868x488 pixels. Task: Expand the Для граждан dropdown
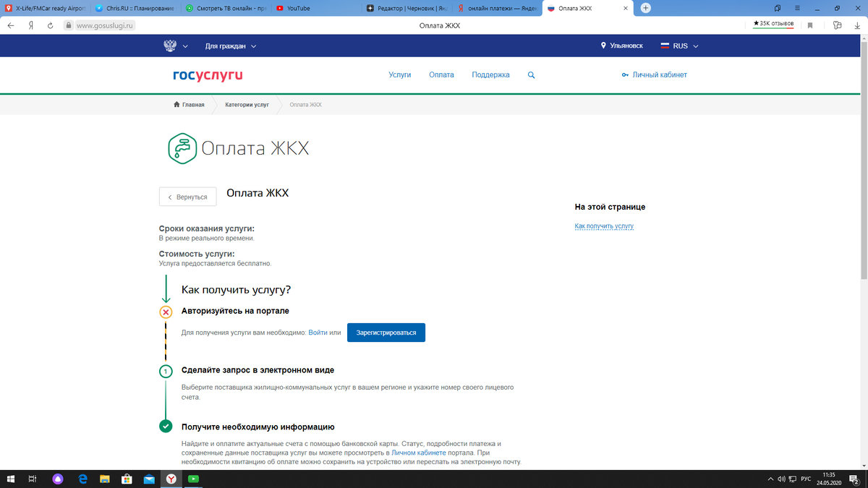pos(231,46)
